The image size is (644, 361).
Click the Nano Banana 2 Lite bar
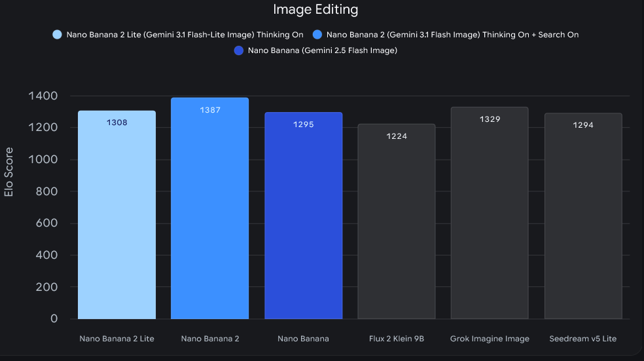pyautogui.click(x=116, y=215)
